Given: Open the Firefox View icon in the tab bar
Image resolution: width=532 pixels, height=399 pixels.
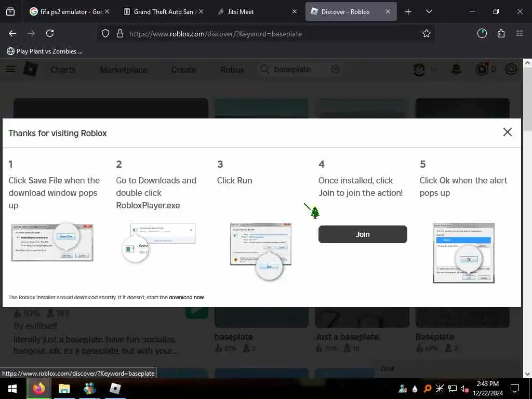Looking at the screenshot, I should pos(10,12).
